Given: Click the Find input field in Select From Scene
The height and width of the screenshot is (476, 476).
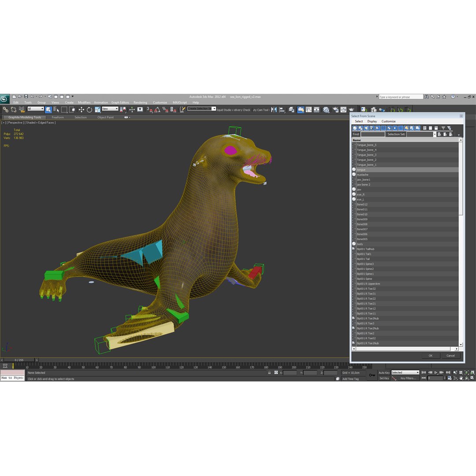Looking at the screenshot, I should tap(372, 134).
